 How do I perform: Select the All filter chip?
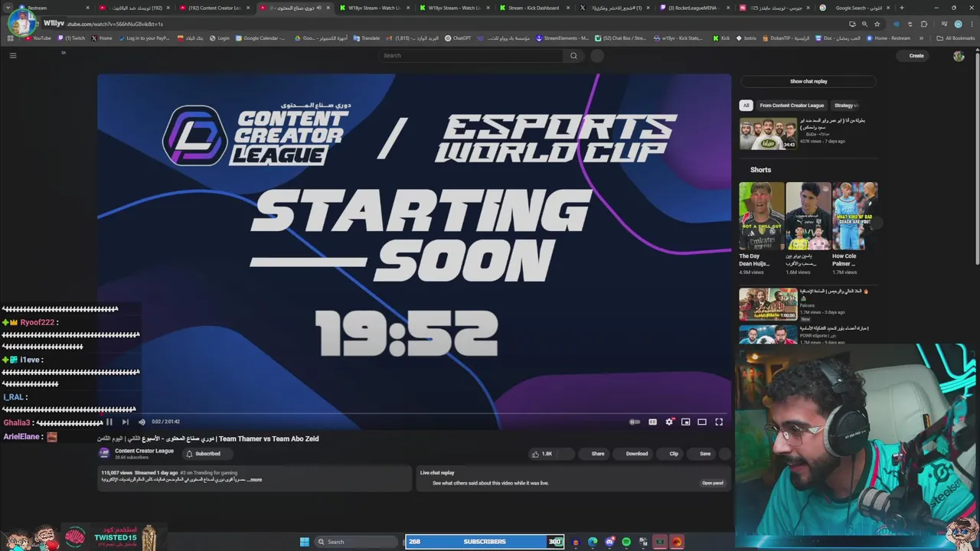(746, 106)
